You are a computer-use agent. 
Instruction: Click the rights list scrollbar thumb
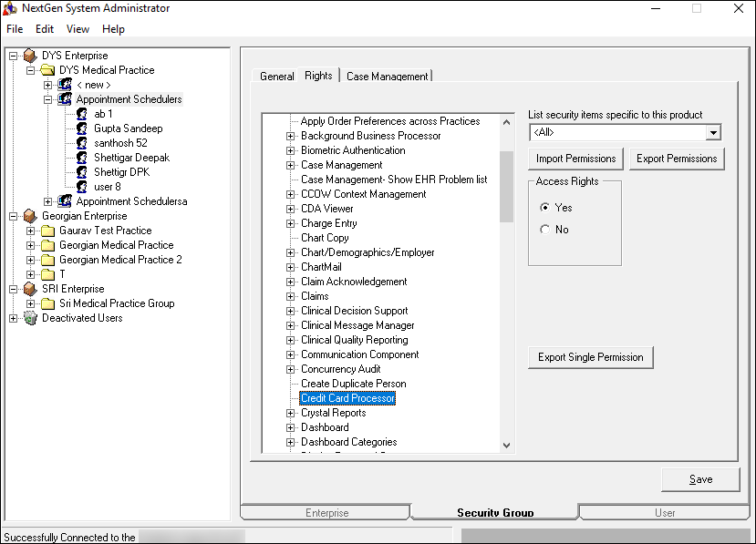tap(506, 187)
